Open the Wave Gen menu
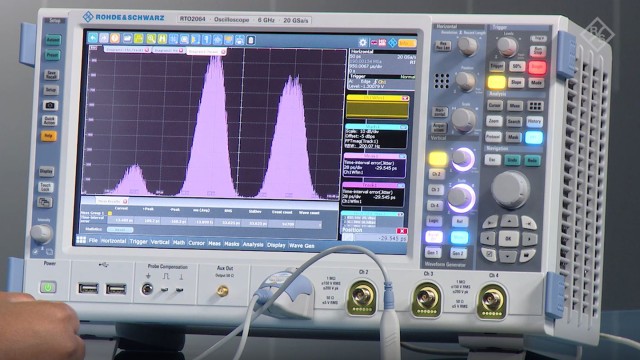This screenshot has height=360, width=640. (302, 246)
